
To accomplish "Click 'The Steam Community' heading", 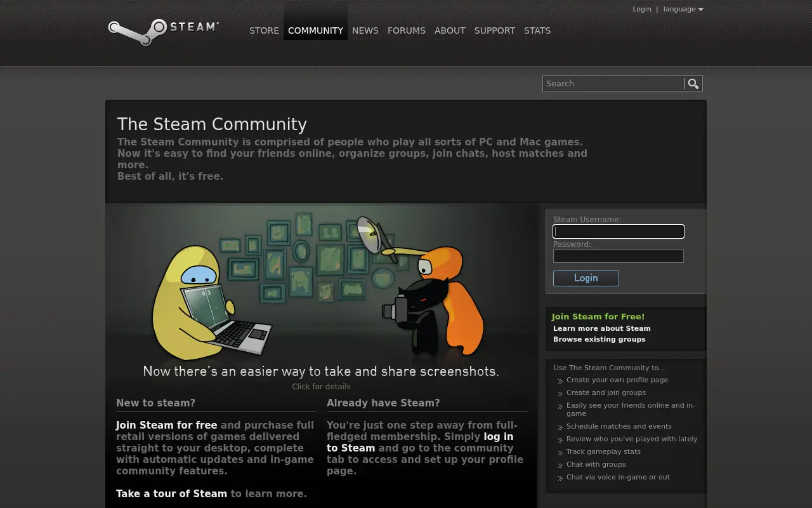I will pos(212,124).
